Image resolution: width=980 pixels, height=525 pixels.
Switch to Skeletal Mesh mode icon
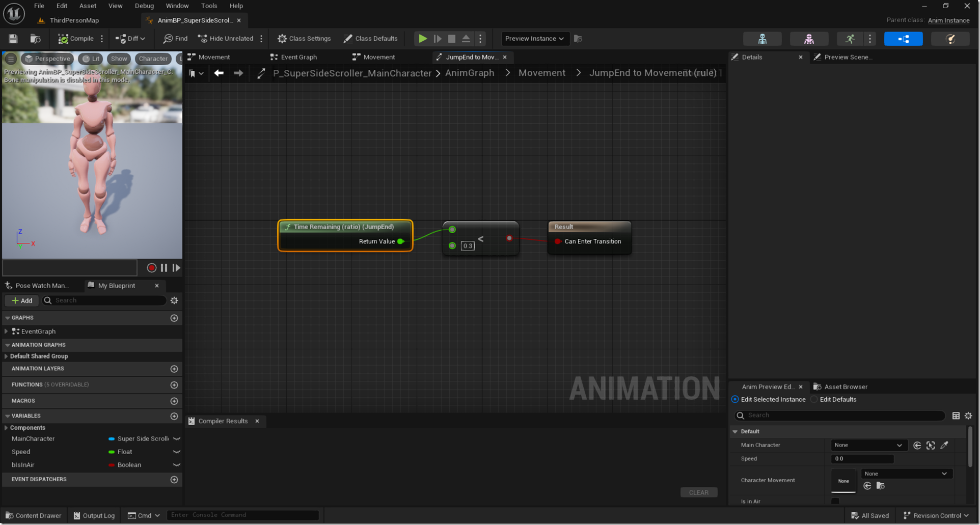click(809, 39)
